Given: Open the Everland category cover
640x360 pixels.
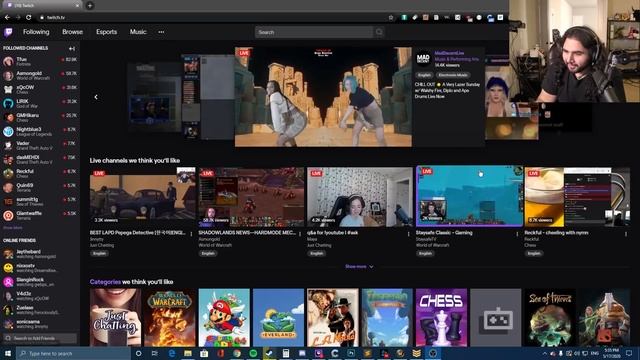Looking at the screenshot, I should pos(278,318).
